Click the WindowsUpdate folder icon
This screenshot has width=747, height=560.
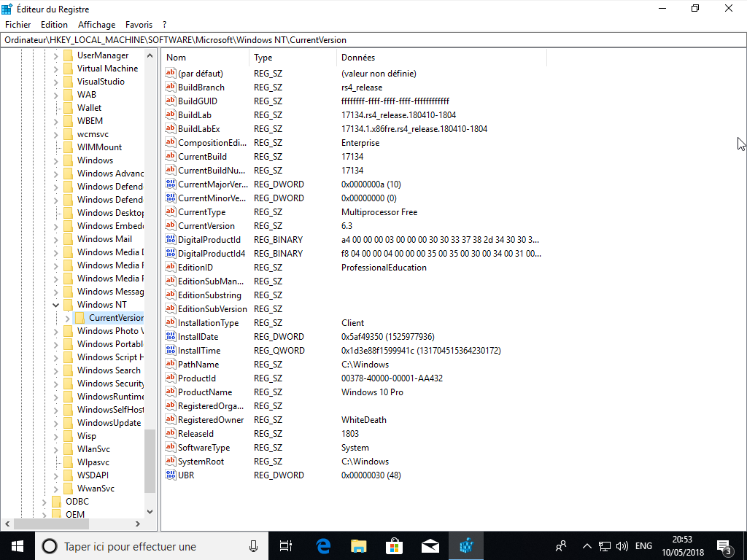coord(68,423)
